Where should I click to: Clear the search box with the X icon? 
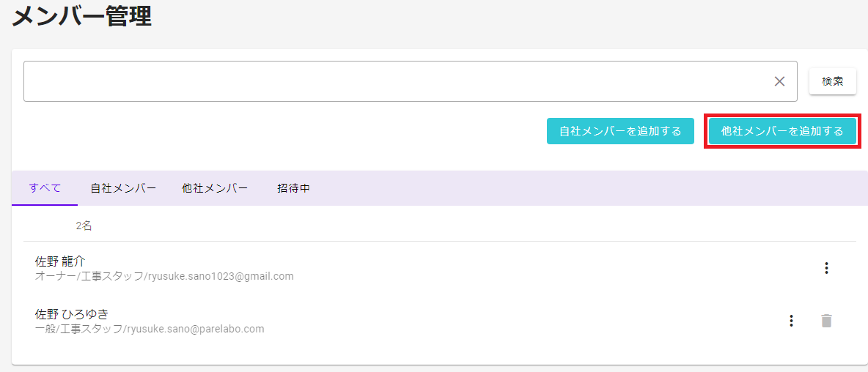point(779,81)
